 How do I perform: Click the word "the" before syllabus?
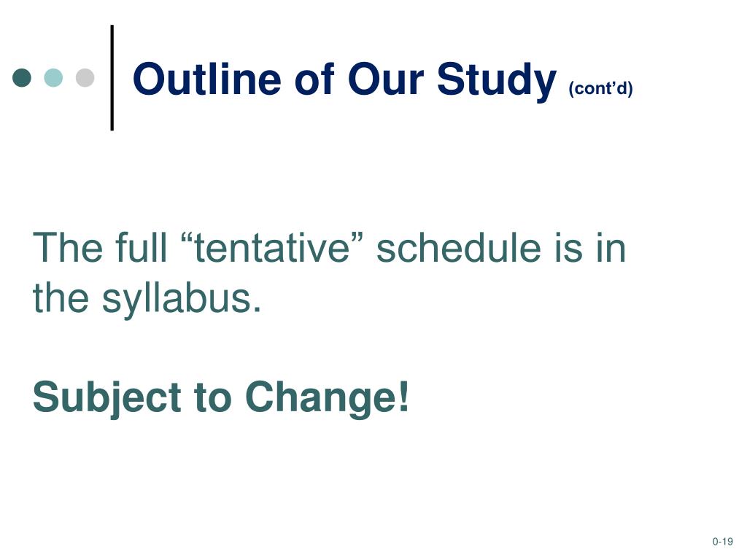click(61, 298)
